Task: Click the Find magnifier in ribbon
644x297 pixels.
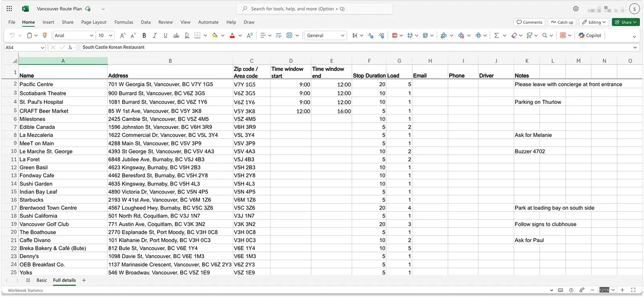Action: 545,35
